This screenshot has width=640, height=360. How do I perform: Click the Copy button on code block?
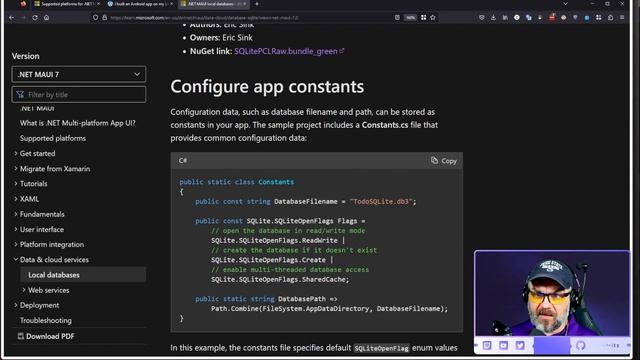[x=444, y=161]
